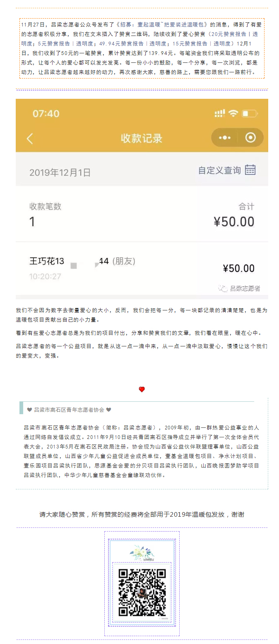The image size is (279, 644).
Task: Open 《招募:壹起温暖~把爱装进温暖包》 article link
Action: [161, 25]
